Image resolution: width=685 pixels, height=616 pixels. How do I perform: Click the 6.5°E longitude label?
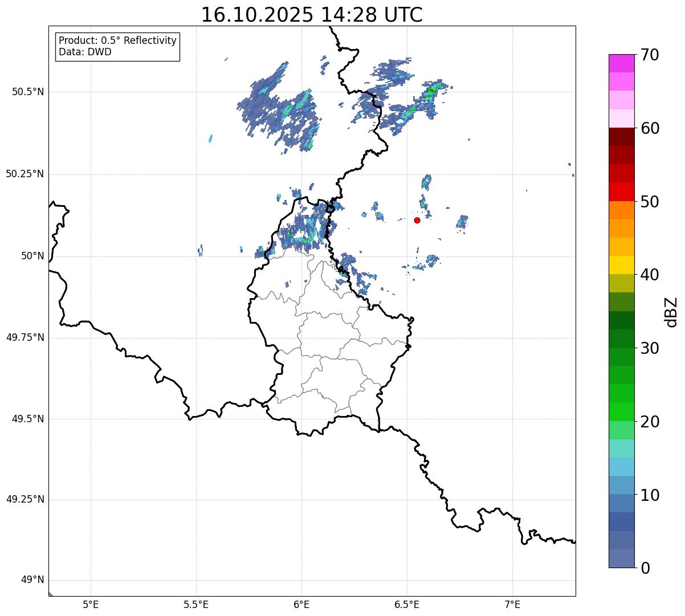click(x=407, y=604)
